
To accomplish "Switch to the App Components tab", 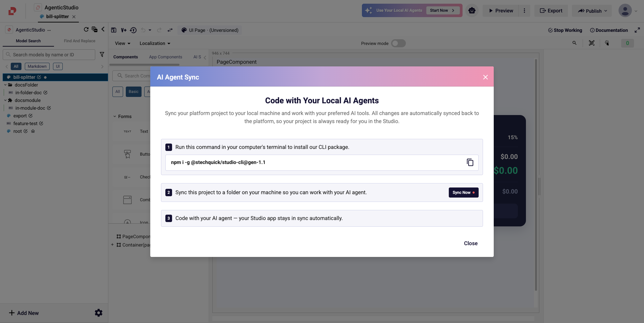I will [x=166, y=57].
